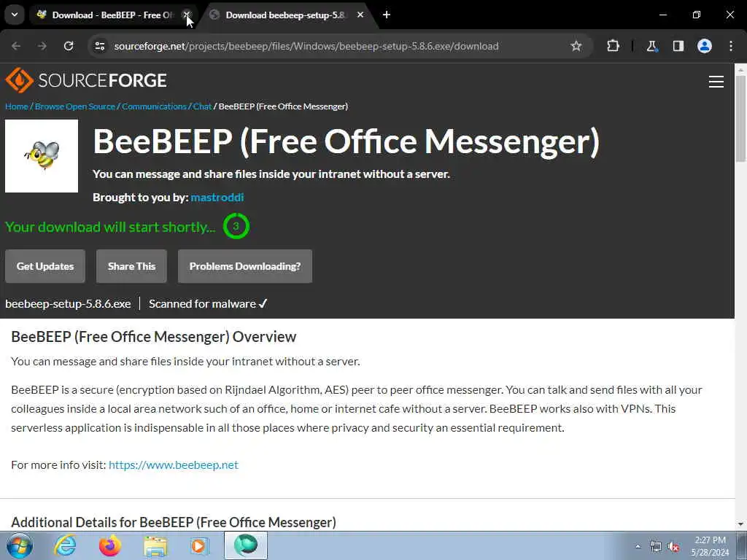This screenshot has width=747, height=560.
Task: Click the scrollbar down arrow
Action: pyautogui.click(x=741, y=525)
